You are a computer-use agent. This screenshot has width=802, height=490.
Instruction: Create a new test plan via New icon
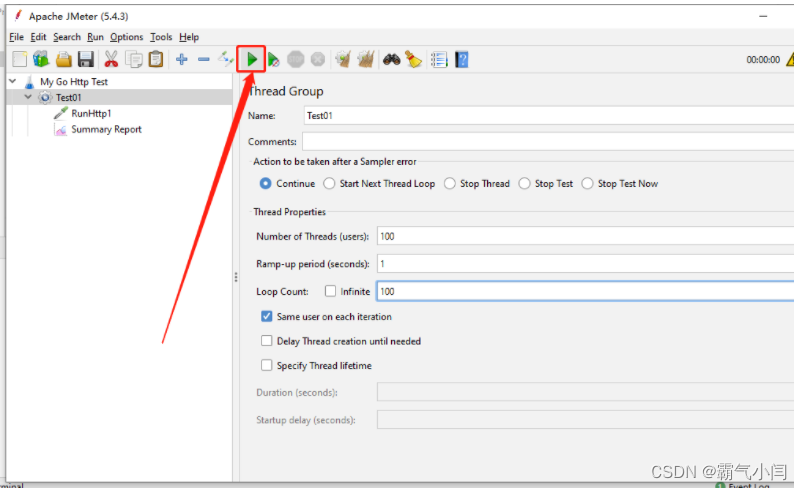[19, 59]
